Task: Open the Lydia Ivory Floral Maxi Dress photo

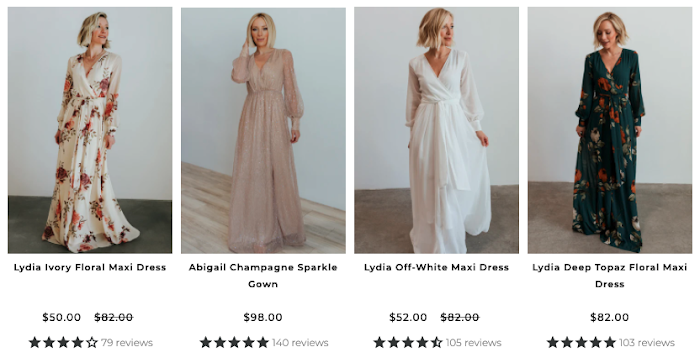Action: coord(90,130)
